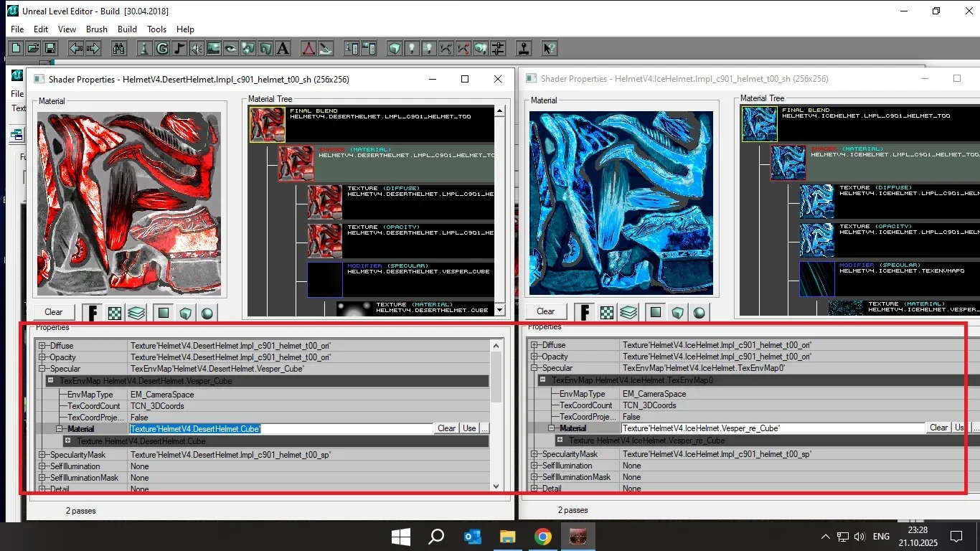Click the Save floppy disk icon

[50, 49]
